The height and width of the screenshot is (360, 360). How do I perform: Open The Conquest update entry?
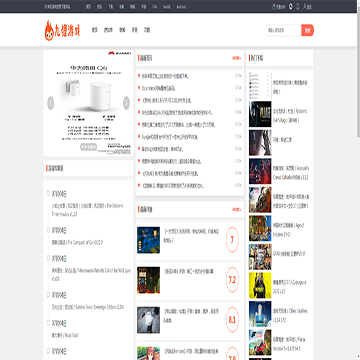pyautogui.click(x=77, y=243)
